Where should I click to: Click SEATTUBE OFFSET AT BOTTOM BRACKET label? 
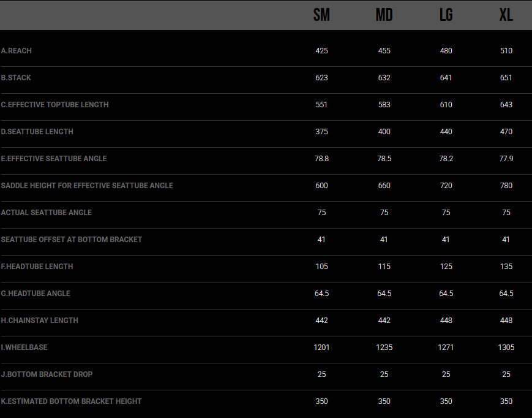72,240
